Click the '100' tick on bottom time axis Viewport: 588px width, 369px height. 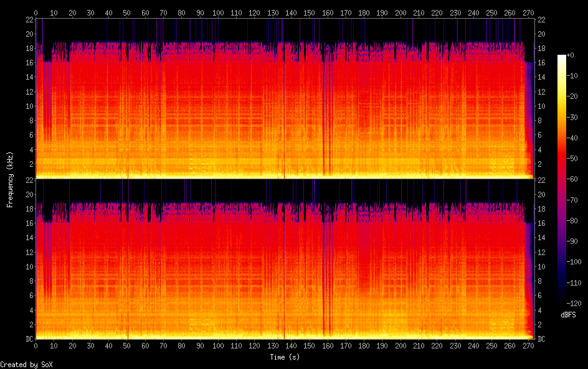[218, 346]
